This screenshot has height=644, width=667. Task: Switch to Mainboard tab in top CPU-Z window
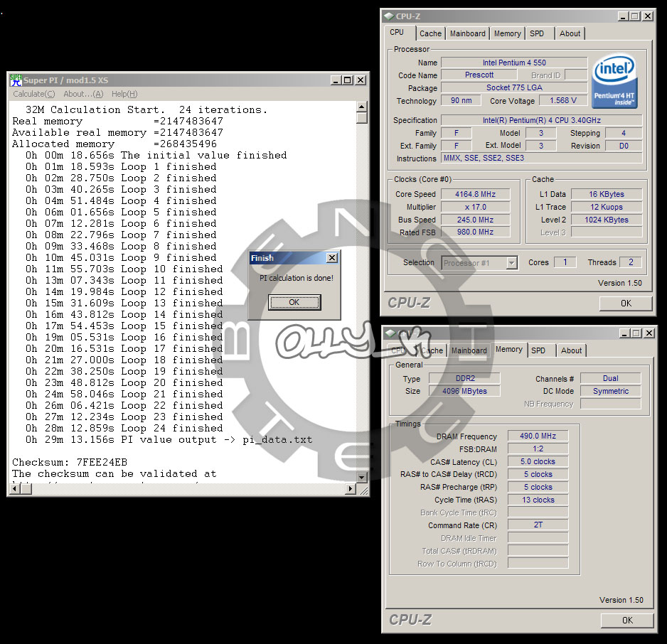click(467, 33)
